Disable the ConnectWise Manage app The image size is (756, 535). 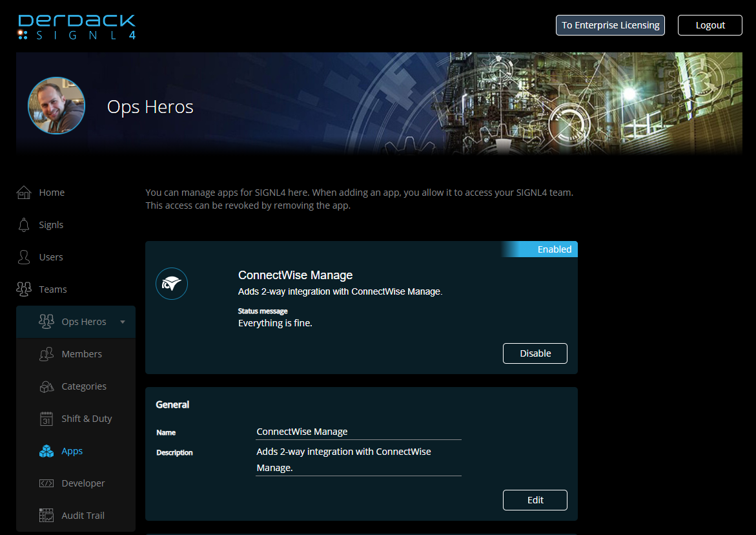(535, 353)
